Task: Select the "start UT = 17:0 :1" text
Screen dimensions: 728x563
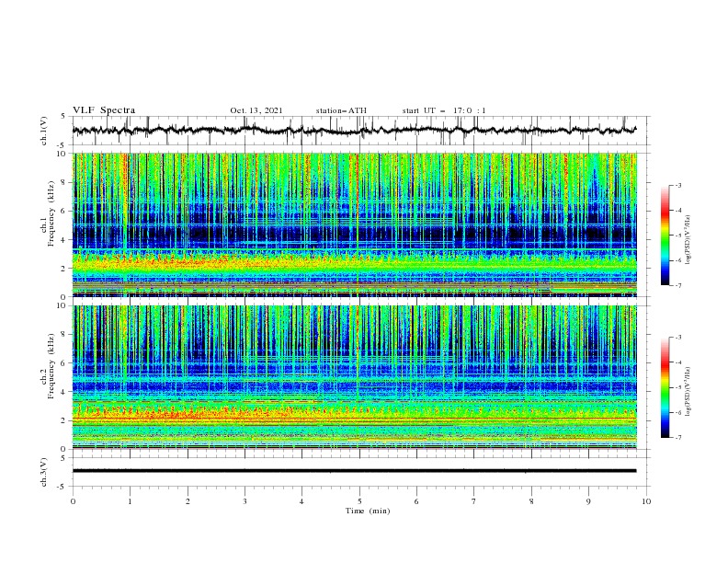Action: point(444,110)
